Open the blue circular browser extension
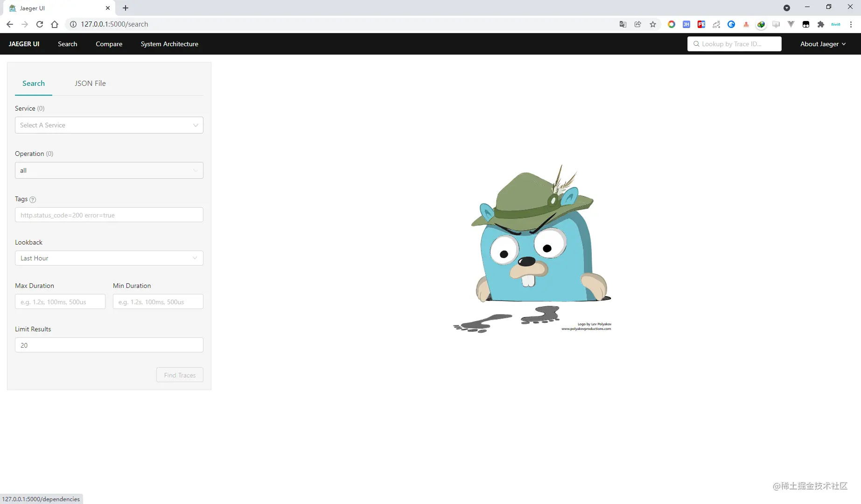 click(x=731, y=24)
